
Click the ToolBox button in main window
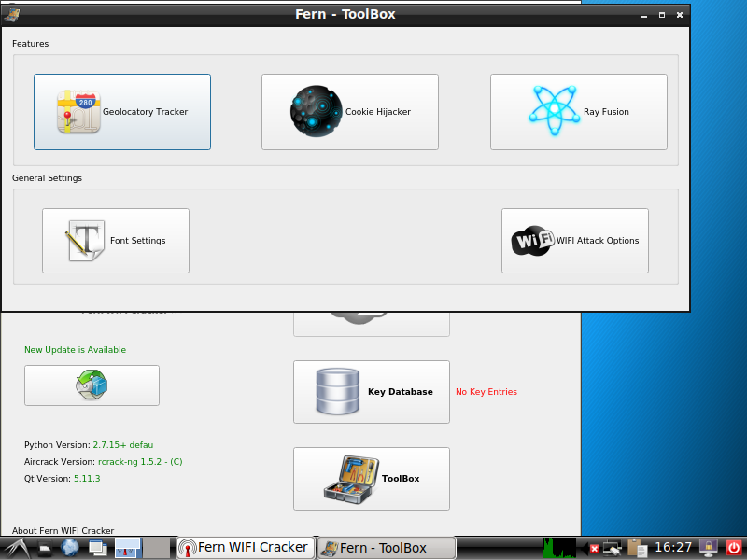pyautogui.click(x=371, y=479)
